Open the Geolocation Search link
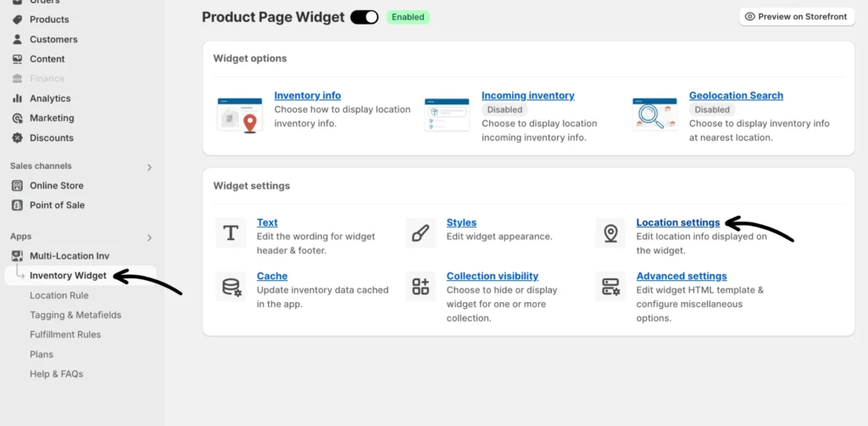 click(736, 96)
